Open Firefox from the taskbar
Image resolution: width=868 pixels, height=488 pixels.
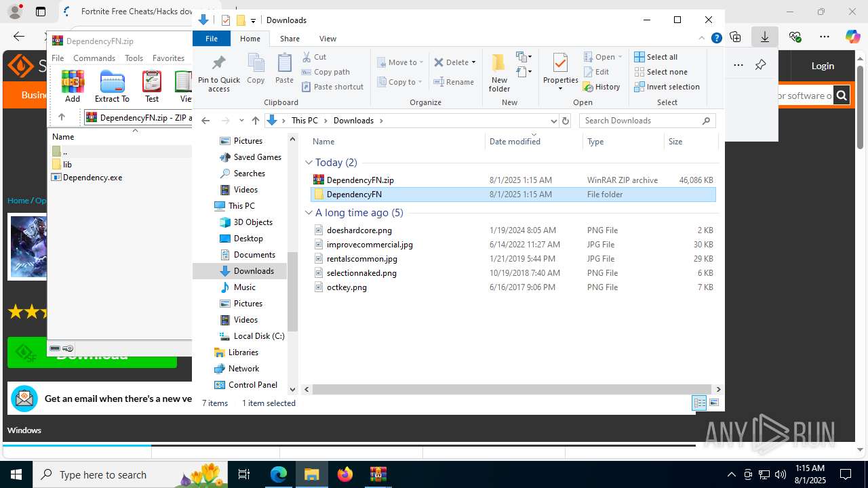coord(345,474)
